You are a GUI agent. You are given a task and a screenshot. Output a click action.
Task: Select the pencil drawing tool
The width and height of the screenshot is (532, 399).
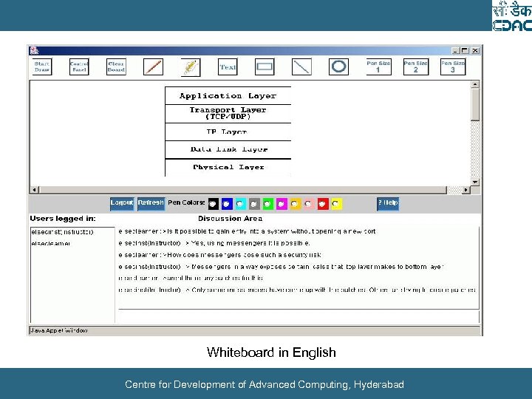(154, 66)
